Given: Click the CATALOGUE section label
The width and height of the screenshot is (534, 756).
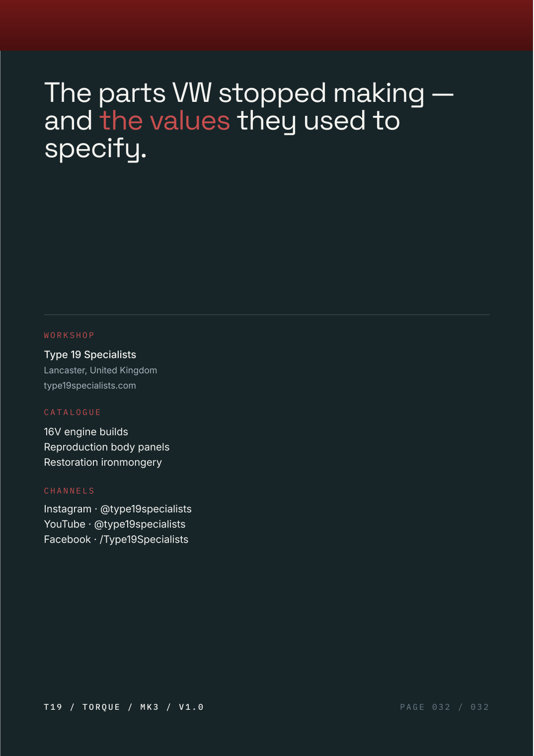Looking at the screenshot, I should click(73, 413).
